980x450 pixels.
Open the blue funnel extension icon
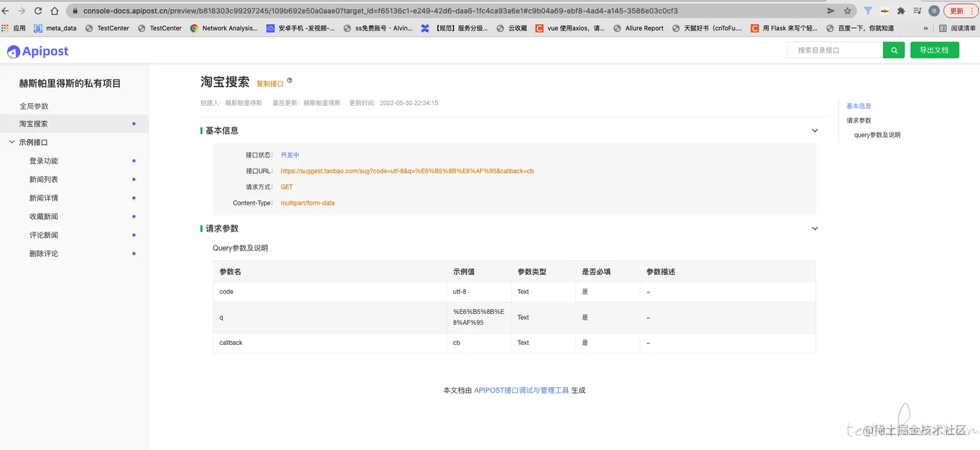tap(868, 11)
